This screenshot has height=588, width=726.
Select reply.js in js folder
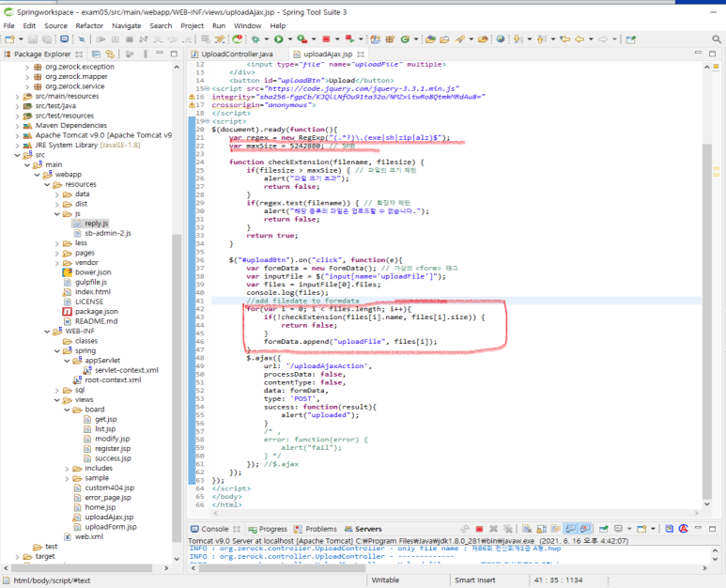click(x=97, y=224)
